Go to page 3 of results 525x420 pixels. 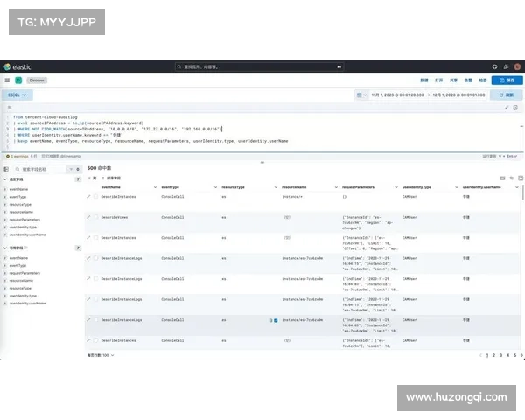coord(500,355)
